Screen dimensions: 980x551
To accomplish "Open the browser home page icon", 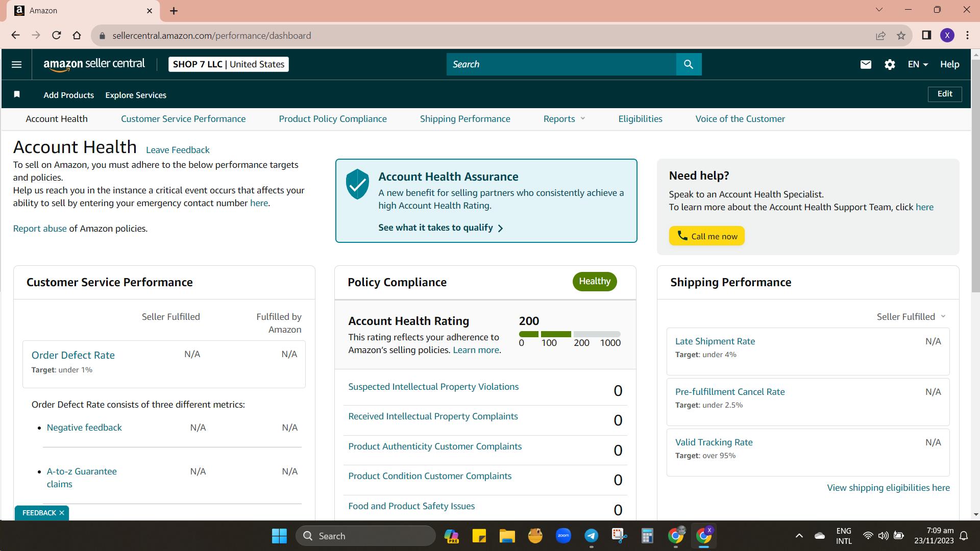I will (x=77, y=35).
